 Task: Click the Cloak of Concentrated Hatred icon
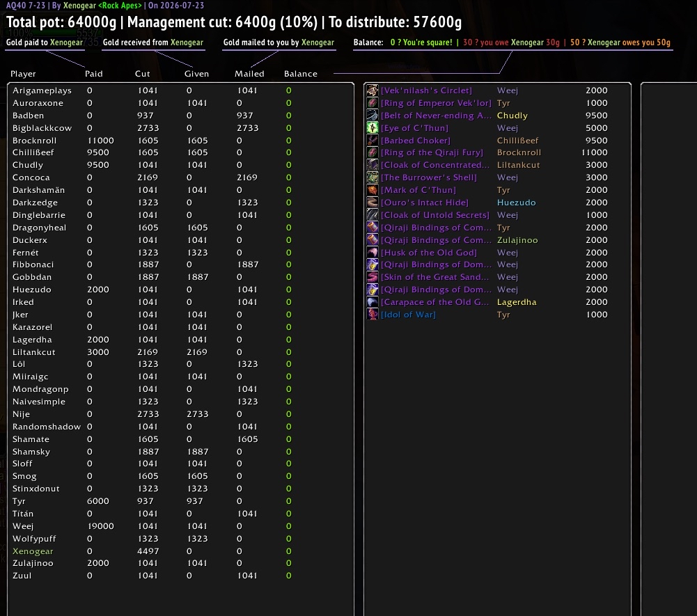pyautogui.click(x=372, y=165)
